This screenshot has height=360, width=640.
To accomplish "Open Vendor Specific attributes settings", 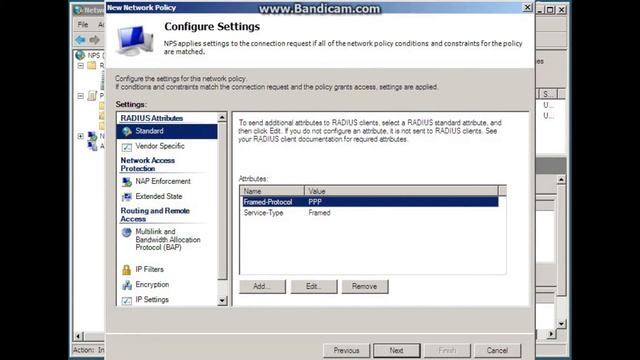I will [x=160, y=146].
